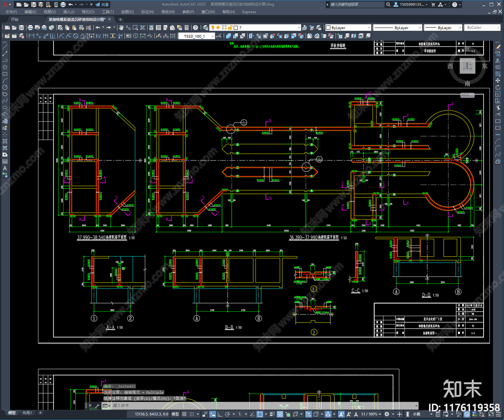
Task: Toggle polar tracking in the status bar
Action: tap(227, 414)
